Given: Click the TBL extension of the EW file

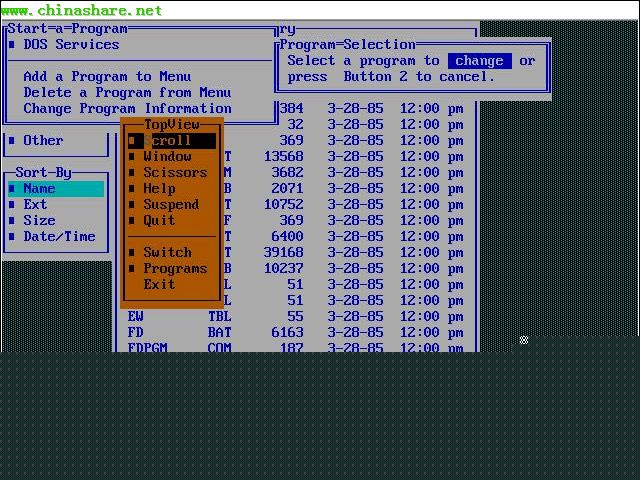Looking at the screenshot, I should pos(220,316).
